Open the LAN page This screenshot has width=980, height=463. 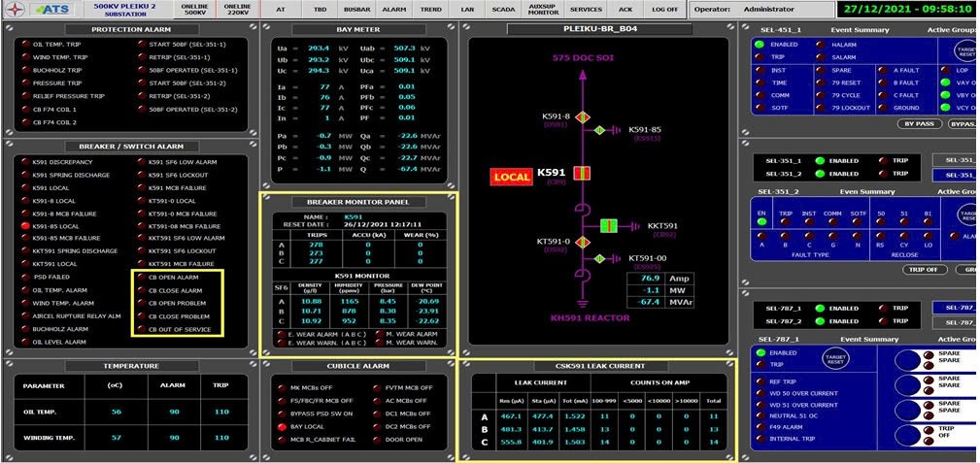[467, 10]
